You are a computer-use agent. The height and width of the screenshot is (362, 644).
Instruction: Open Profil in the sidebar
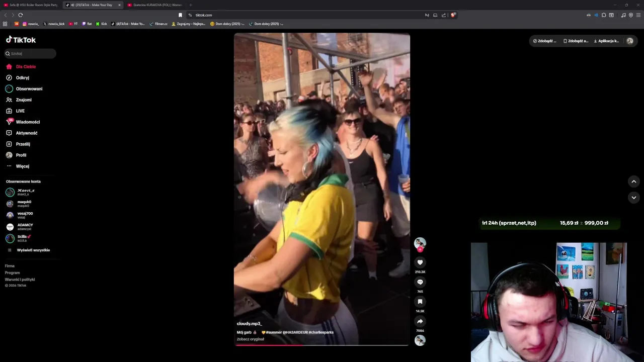[16, 155]
